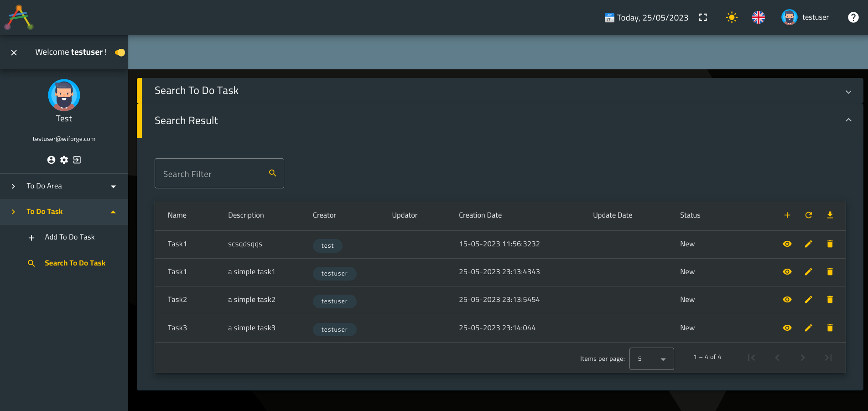Click the testuser creator chip for Task2

[x=334, y=302]
